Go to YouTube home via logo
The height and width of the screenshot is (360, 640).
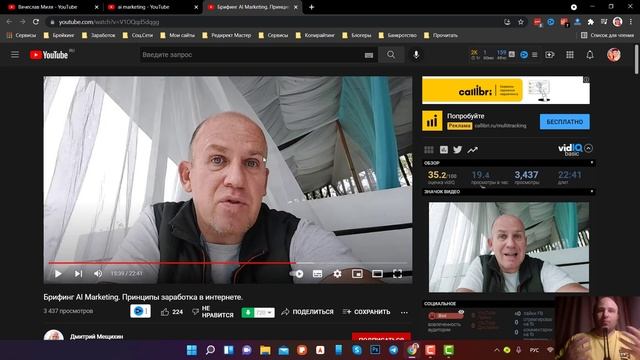[49, 55]
